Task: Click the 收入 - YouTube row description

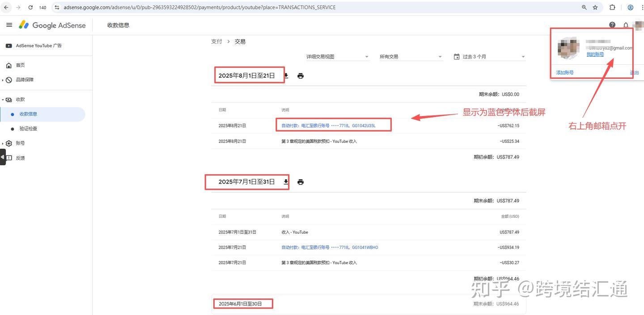Action: [295, 232]
